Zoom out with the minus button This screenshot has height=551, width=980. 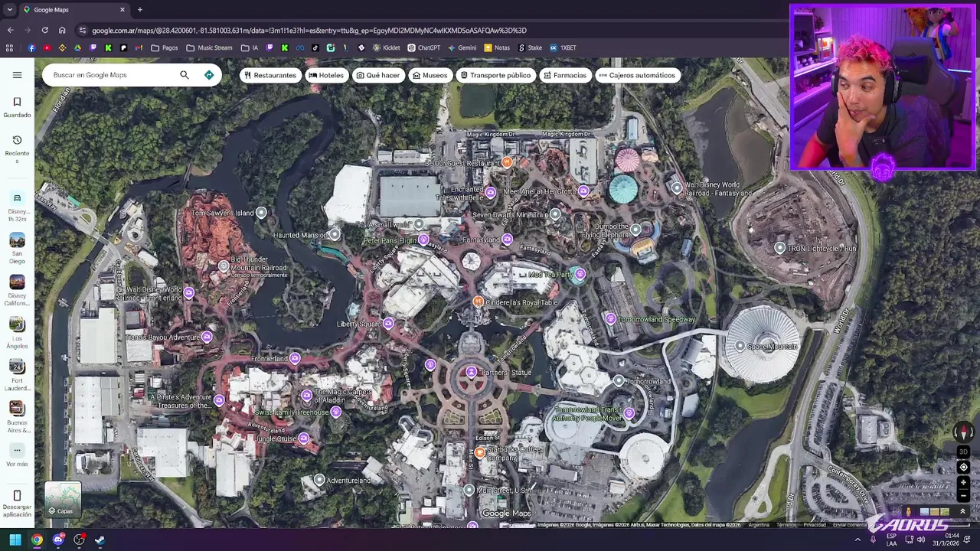point(963,496)
